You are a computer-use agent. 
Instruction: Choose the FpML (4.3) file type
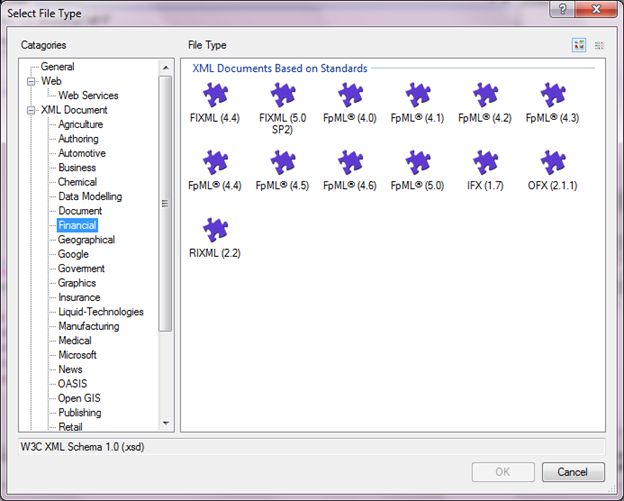[553, 95]
